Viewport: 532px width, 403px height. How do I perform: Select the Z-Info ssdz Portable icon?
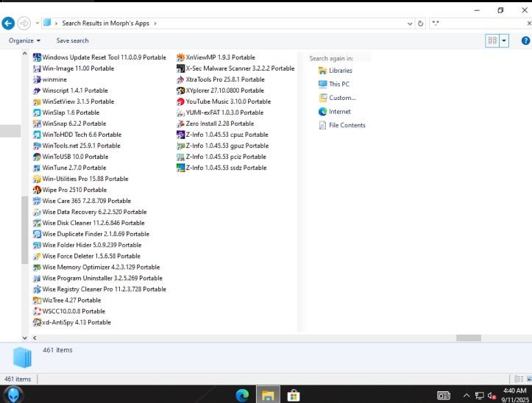coord(180,168)
